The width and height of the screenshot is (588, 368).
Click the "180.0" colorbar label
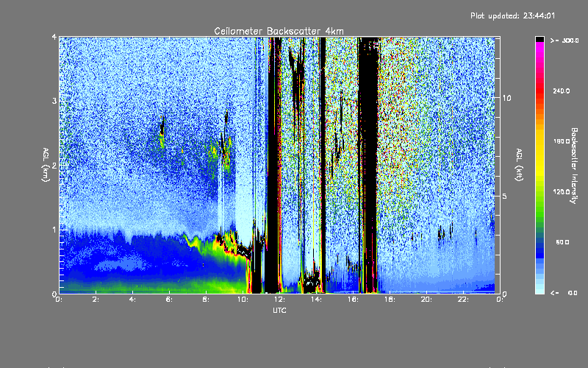tap(562, 141)
